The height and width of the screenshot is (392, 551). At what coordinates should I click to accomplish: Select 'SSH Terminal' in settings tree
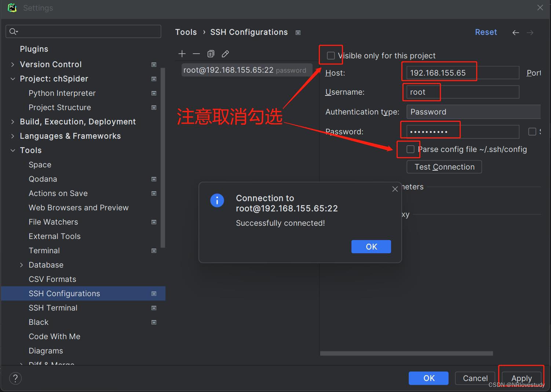(53, 308)
